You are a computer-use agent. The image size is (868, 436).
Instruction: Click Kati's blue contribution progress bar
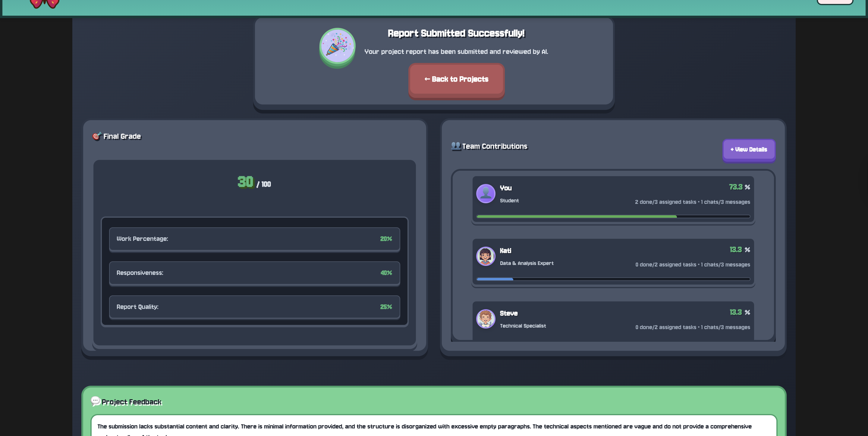[x=495, y=279]
